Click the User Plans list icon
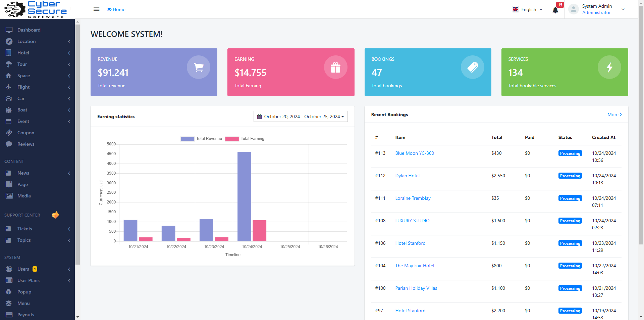 coord(9,280)
